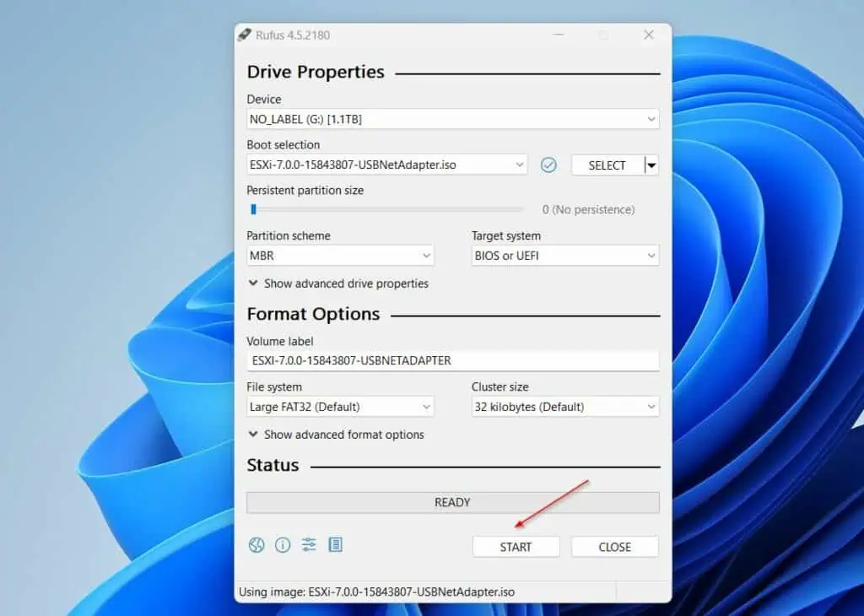Click the CLOSE button

[615, 547]
